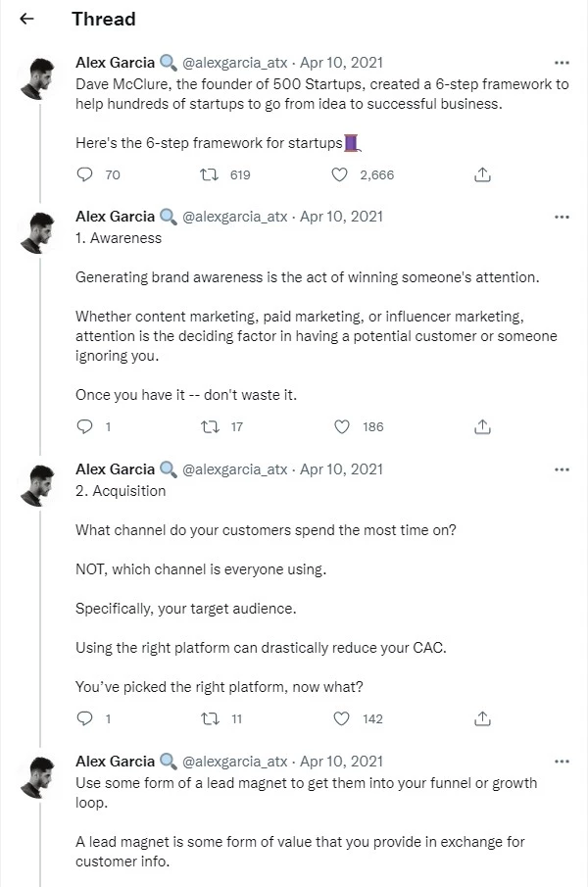The image size is (588, 887).
Task: Click @alexgarcia_atx handle on lead magnet tweet
Action: [235, 762]
